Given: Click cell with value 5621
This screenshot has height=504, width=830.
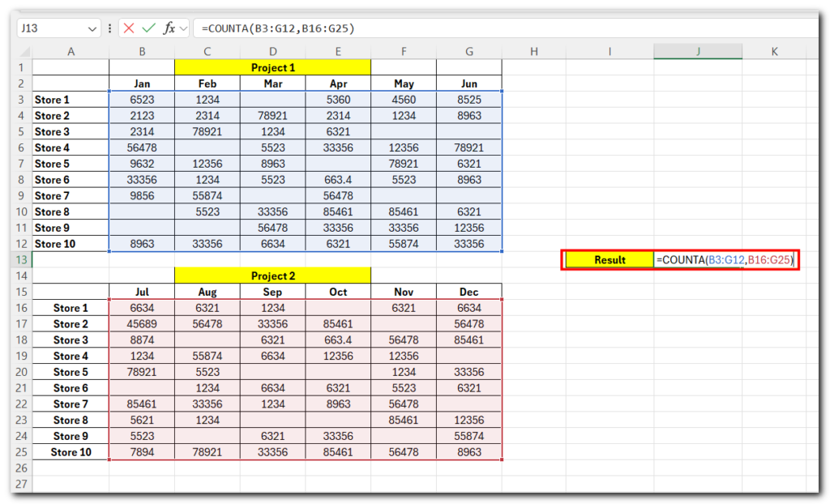Looking at the screenshot, I should point(142,420).
